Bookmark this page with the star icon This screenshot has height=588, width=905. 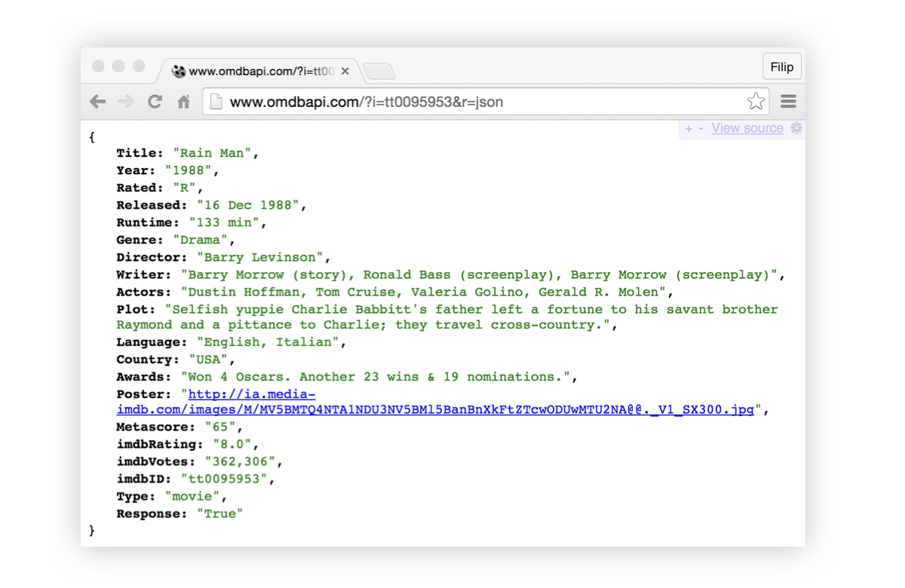coord(756,101)
